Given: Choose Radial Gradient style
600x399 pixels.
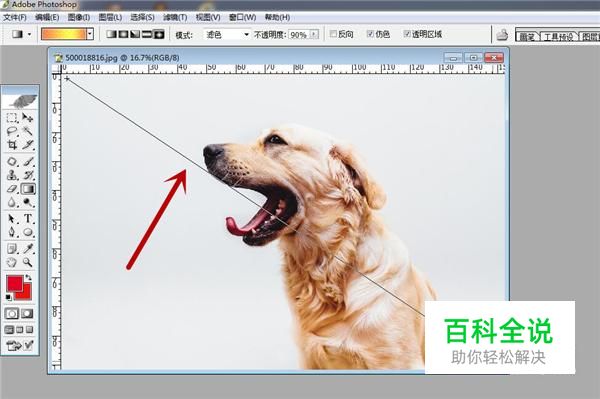Looking at the screenshot, I should click(x=123, y=34).
